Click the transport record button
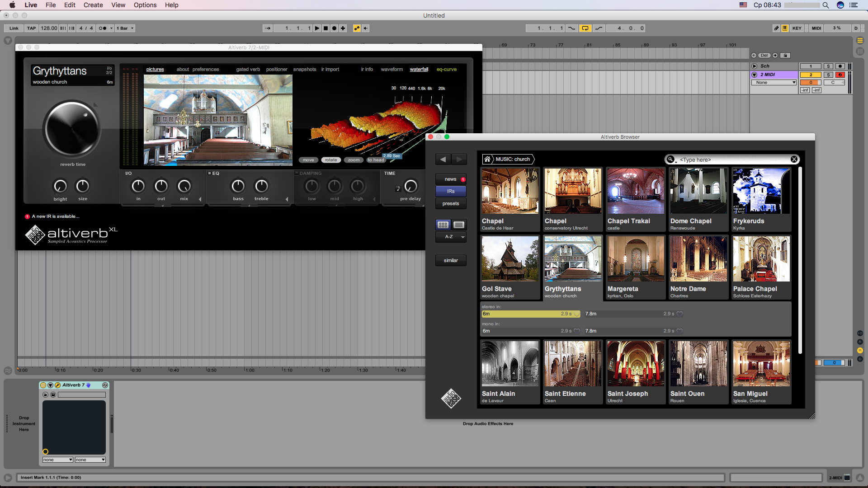Image resolution: width=868 pixels, height=488 pixels. tap(334, 28)
